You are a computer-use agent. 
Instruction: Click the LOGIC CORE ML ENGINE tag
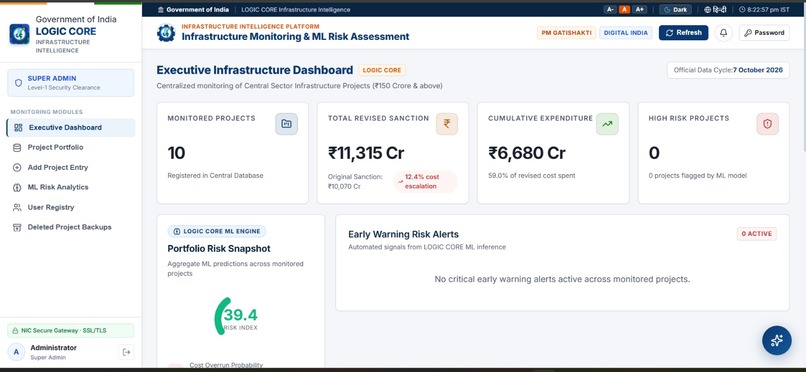click(x=217, y=231)
